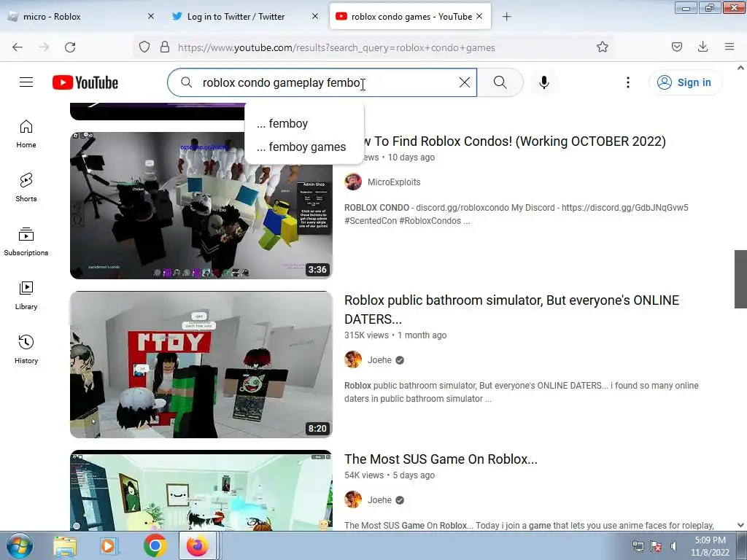Open the 8:20 video thumbnail
Screen dimensions: 747x560
[x=201, y=365]
